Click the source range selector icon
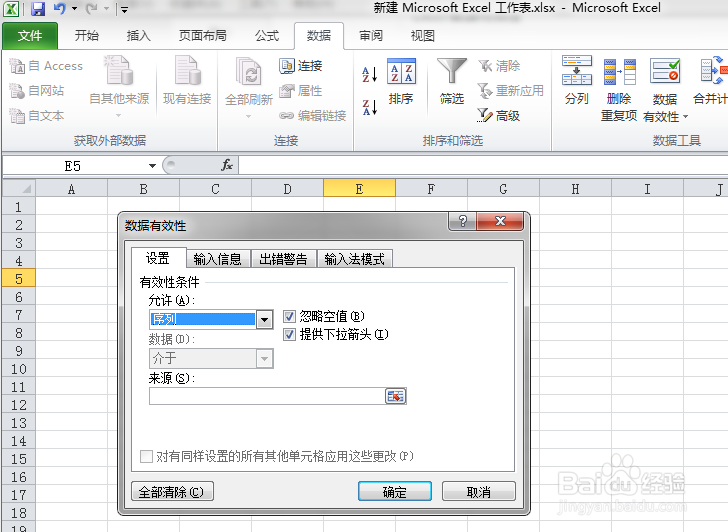This screenshot has width=728, height=532. [x=396, y=396]
